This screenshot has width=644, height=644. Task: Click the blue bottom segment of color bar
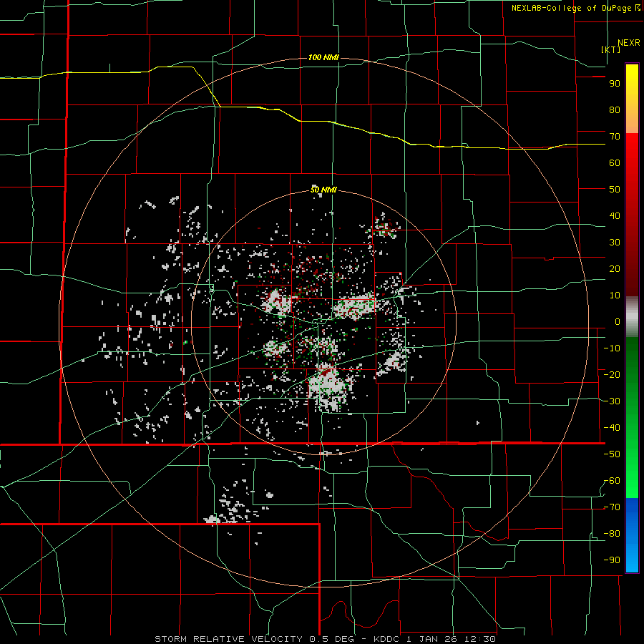click(x=632, y=535)
